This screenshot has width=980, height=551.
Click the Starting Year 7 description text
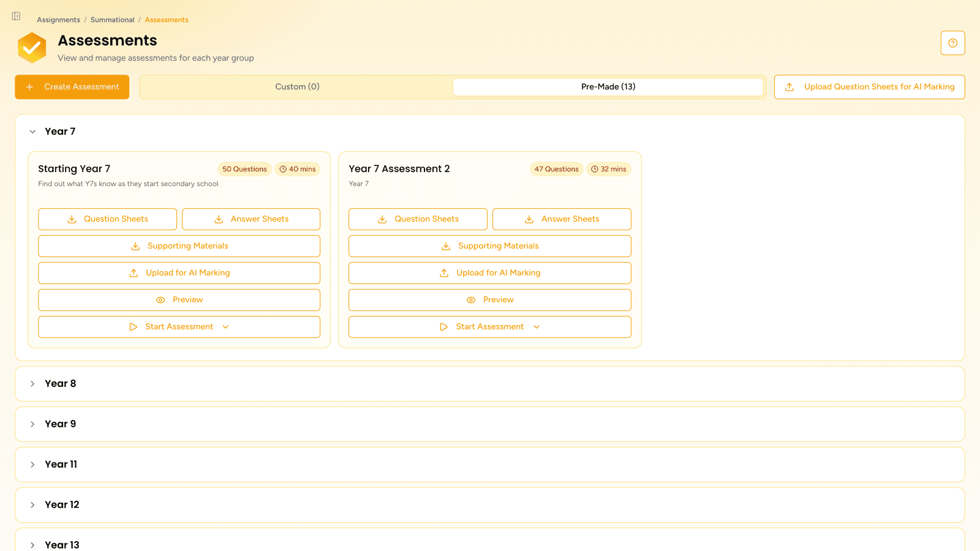[128, 184]
